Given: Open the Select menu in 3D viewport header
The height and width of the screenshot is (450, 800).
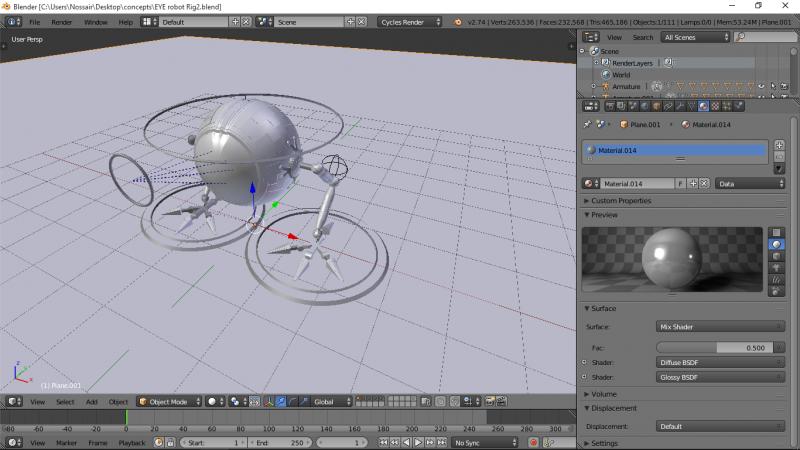Looking at the screenshot, I should [x=65, y=401].
